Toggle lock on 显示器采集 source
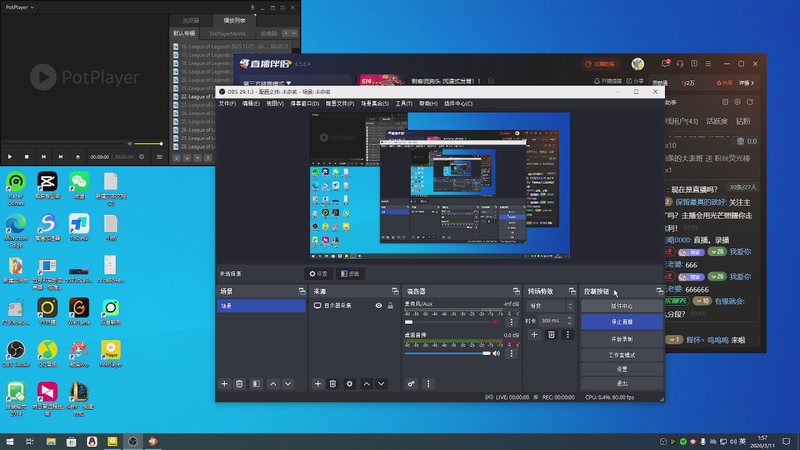This screenshot has width=800, height=450. [x=390, y=306]
